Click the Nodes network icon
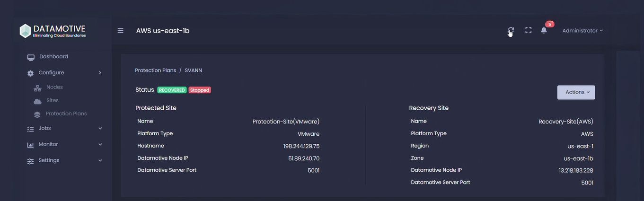The width and height of the screenshot is (644, 201). click(37, 88)
